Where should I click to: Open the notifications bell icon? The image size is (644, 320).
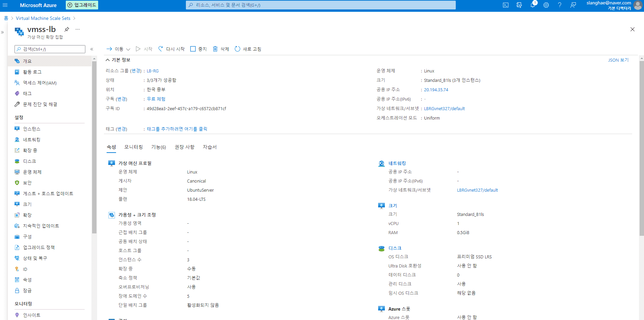(x=533, y=5)
